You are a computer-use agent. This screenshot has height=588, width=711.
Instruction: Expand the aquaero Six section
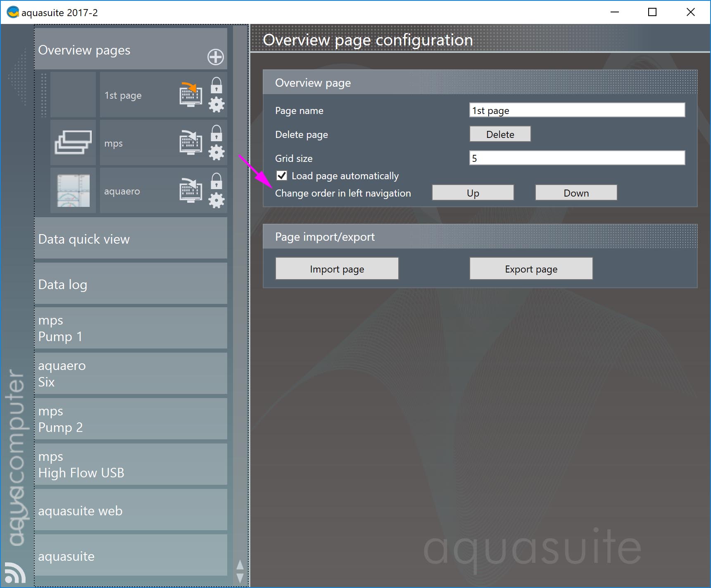[x=131, y=373]
